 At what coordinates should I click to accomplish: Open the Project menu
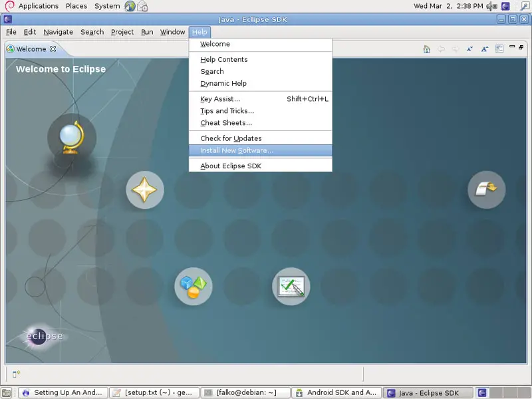click(122, 32)
